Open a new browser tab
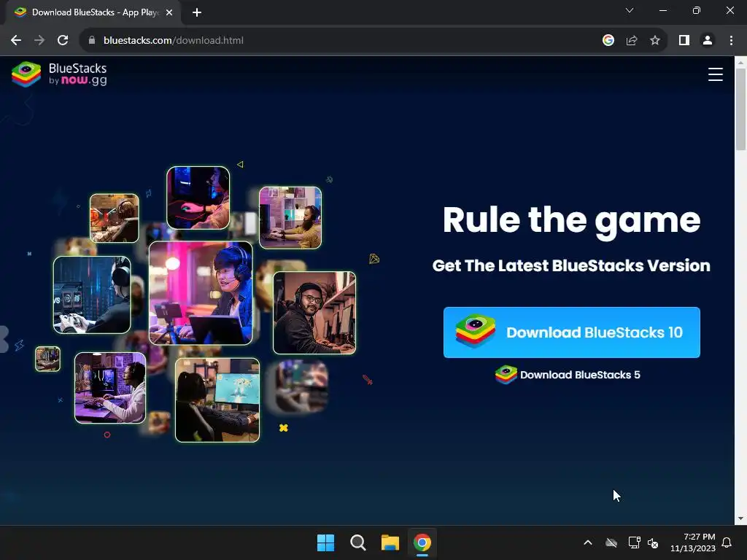The width and height of the screenshot is (747, 560). (197, 12)
